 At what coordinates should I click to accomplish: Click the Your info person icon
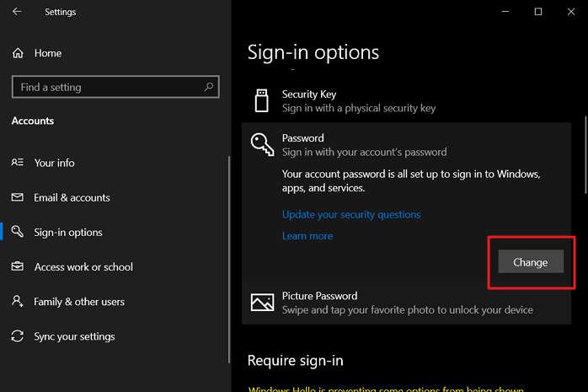coord(18,163)
